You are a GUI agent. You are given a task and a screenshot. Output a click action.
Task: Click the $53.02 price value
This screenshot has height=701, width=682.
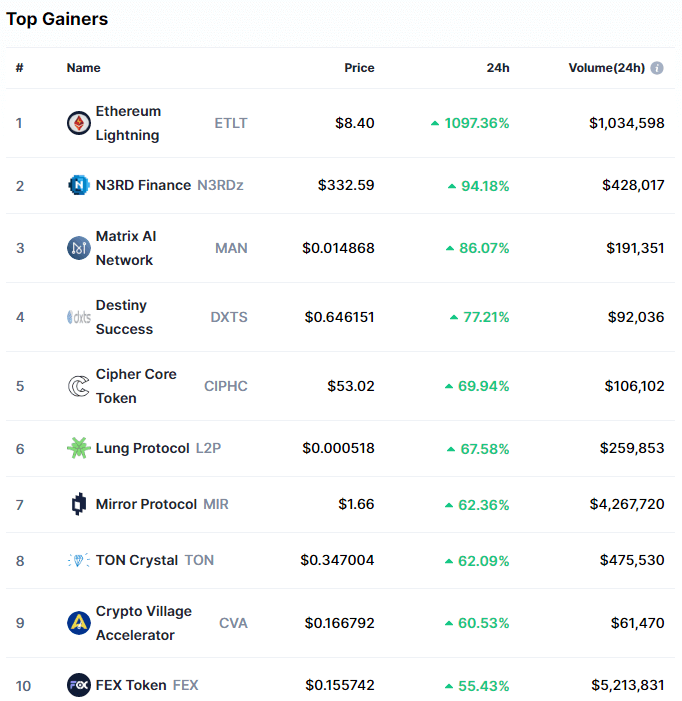[x=351, y=386]
